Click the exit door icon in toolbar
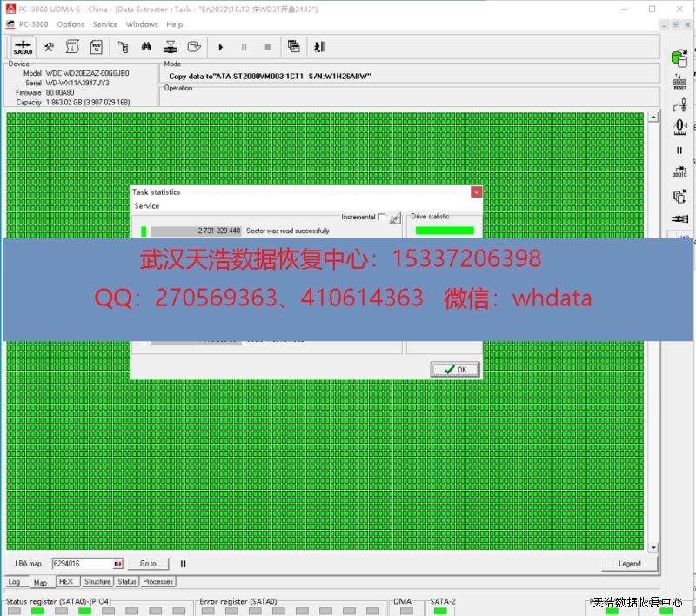Screen dimensions: 696x616 pos(319,47)
